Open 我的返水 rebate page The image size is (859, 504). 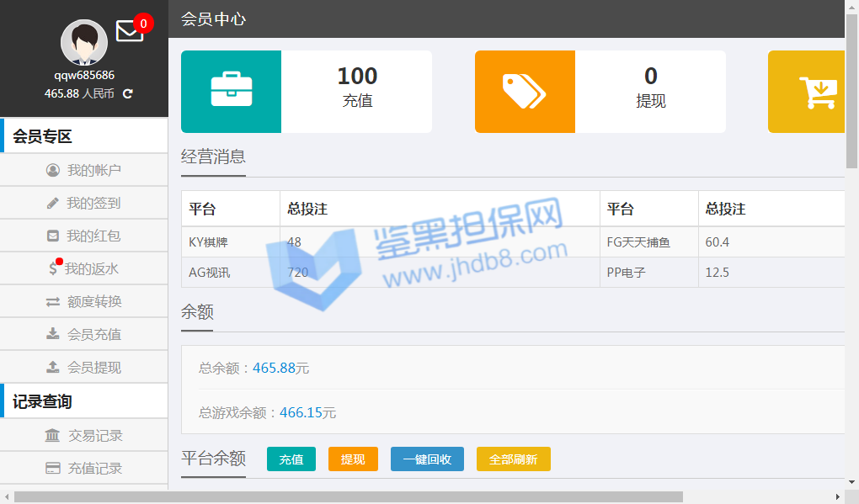click(x=84, y=268)
